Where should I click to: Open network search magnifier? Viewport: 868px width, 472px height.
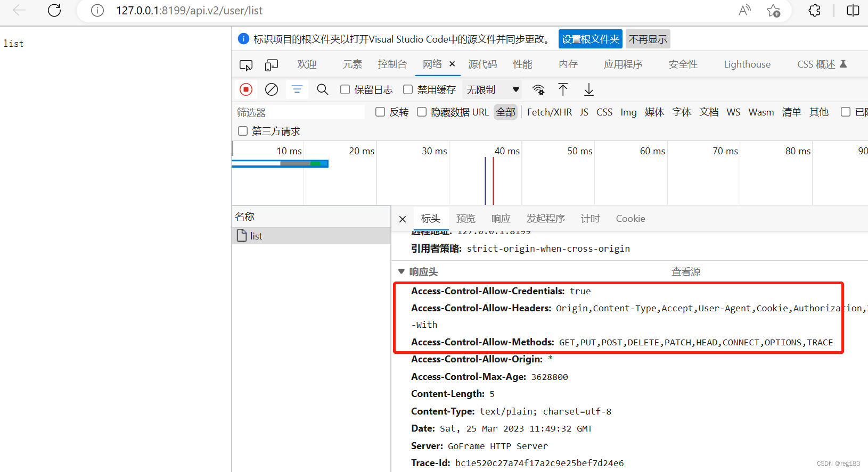click(323, 89)
